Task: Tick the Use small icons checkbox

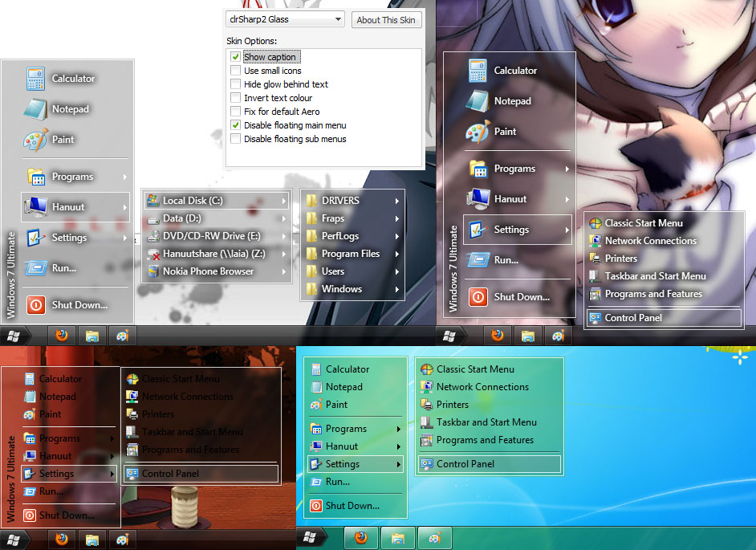Action: [x=235, y=71]
